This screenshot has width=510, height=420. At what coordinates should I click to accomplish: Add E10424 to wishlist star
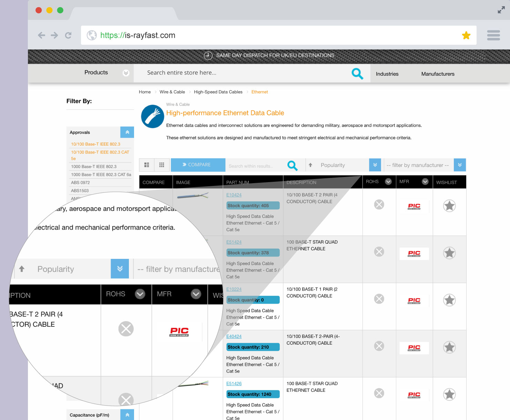(x=449, y=206)
